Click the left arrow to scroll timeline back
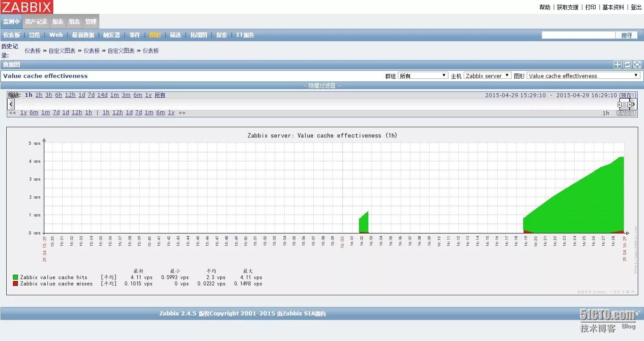The width and height of the screenshot is (644, 341). 10,104
